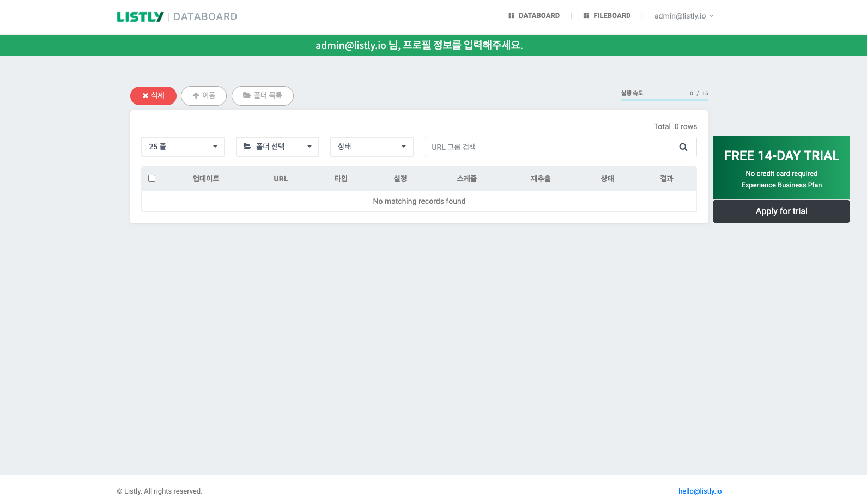Viewport: 867px width, 504px height.
Task: Sort by the 업데이트 column header
Action: click(206, 179)
